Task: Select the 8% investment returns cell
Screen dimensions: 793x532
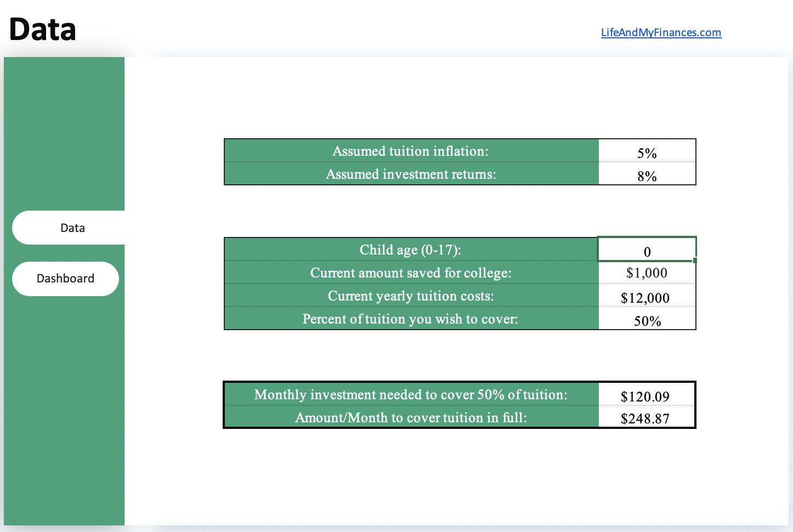Action: point(647,174)
